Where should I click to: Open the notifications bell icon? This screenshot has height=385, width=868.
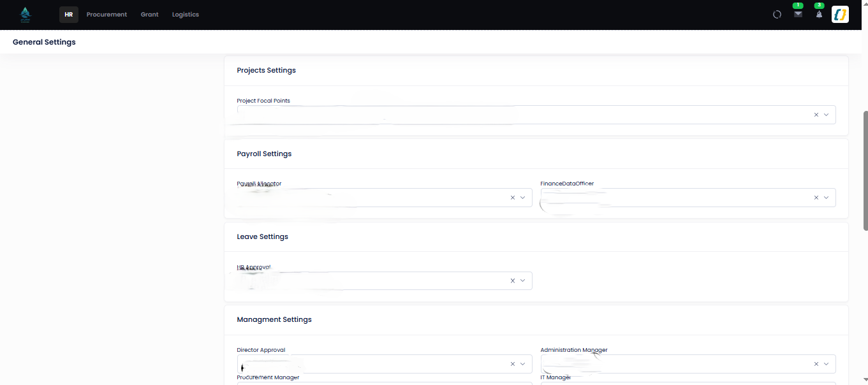coord(820,14)
